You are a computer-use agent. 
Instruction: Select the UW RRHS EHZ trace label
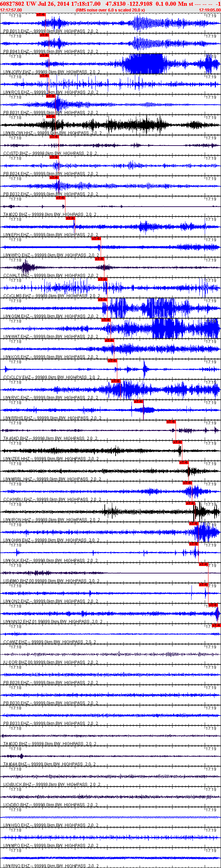tap(52, 418)
